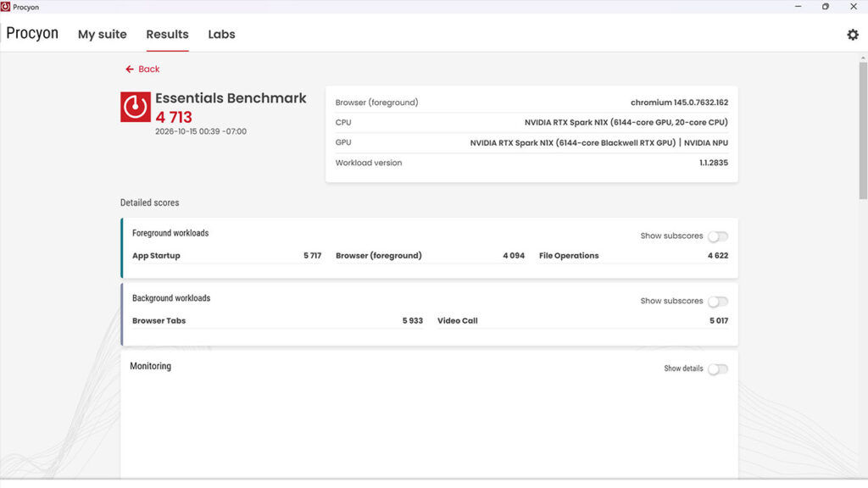Click the Essentials Benchmark title
This screenshot has height=488, width=868.
[231, 98]
